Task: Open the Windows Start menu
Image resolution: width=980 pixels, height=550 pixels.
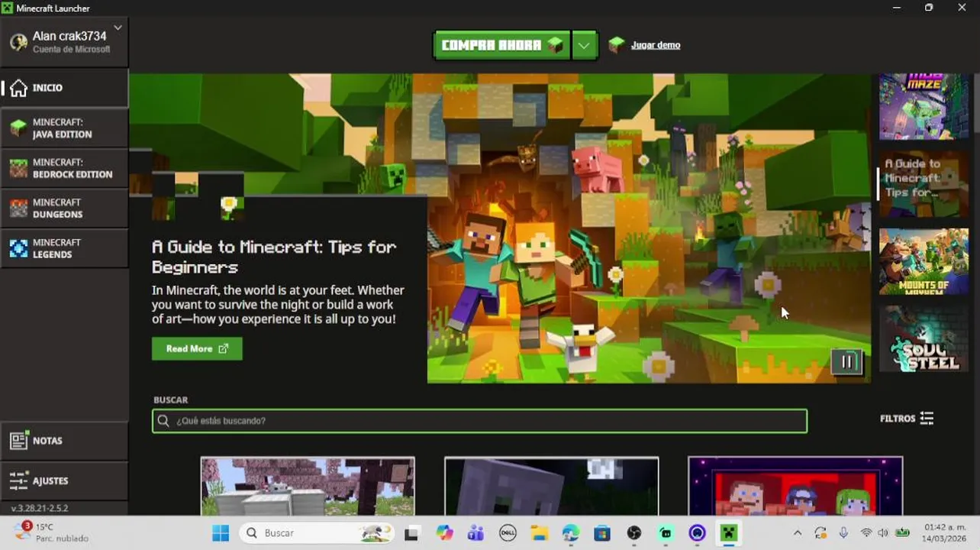Action: [221, 533]
